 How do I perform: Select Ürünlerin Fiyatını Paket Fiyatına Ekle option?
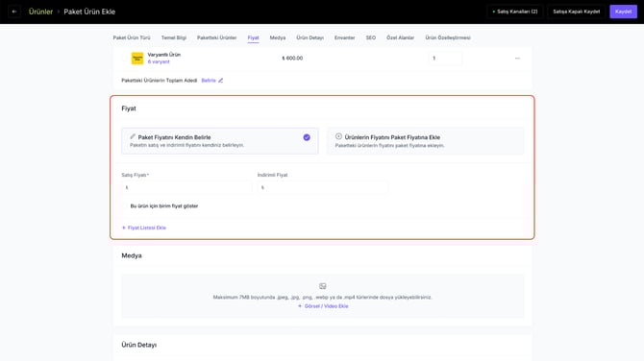pyautogui.click(x=425, y=141)
